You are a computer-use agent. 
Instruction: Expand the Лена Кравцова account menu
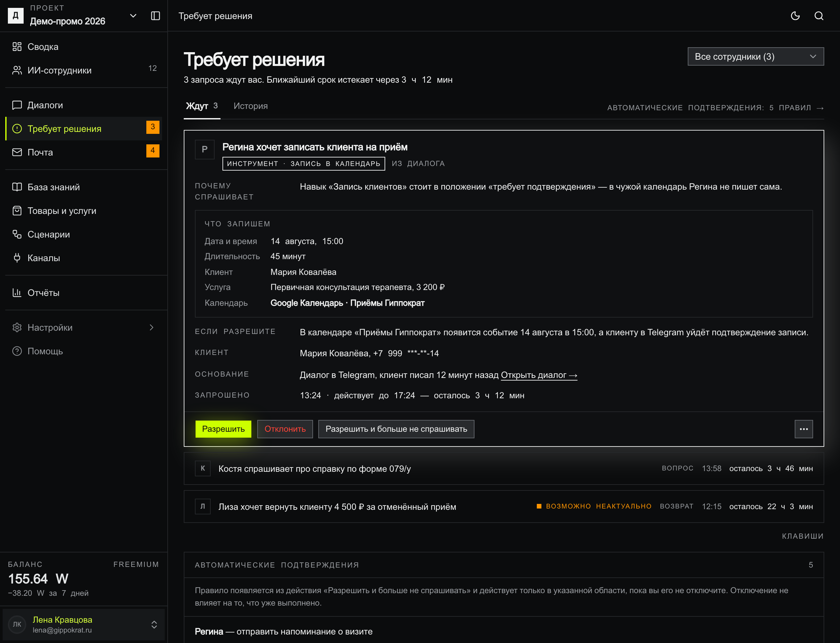tap(84, 624)
